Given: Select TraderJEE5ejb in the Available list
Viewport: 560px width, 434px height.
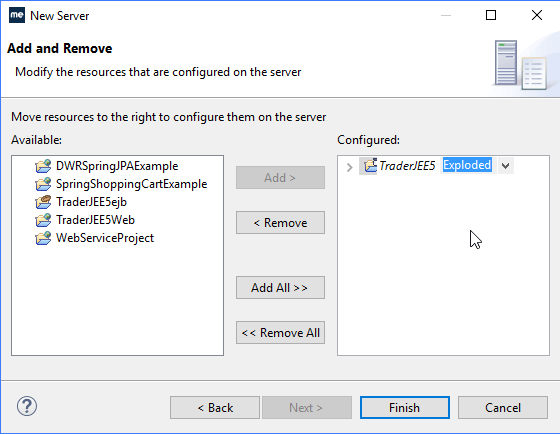Looking at the screenshot, I should click(91, 202).
